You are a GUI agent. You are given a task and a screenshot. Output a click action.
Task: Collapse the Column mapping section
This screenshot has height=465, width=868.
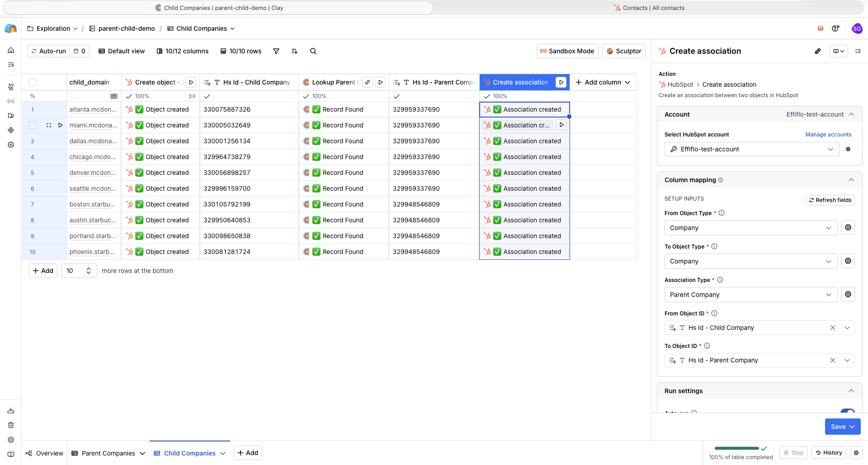[x=851, y=180]
